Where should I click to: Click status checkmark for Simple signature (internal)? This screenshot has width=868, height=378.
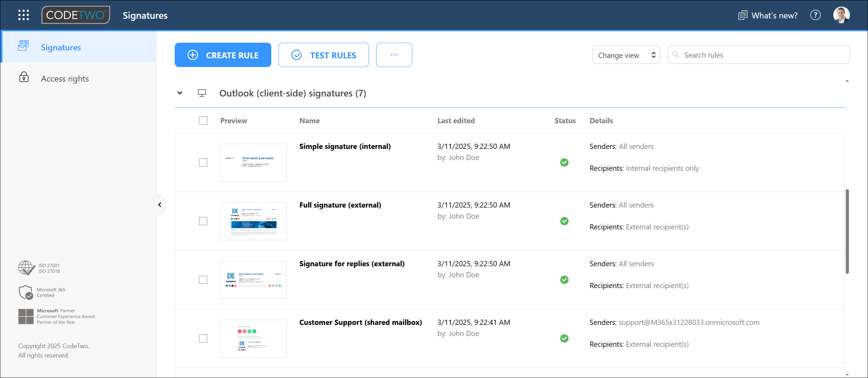[564, 162]
